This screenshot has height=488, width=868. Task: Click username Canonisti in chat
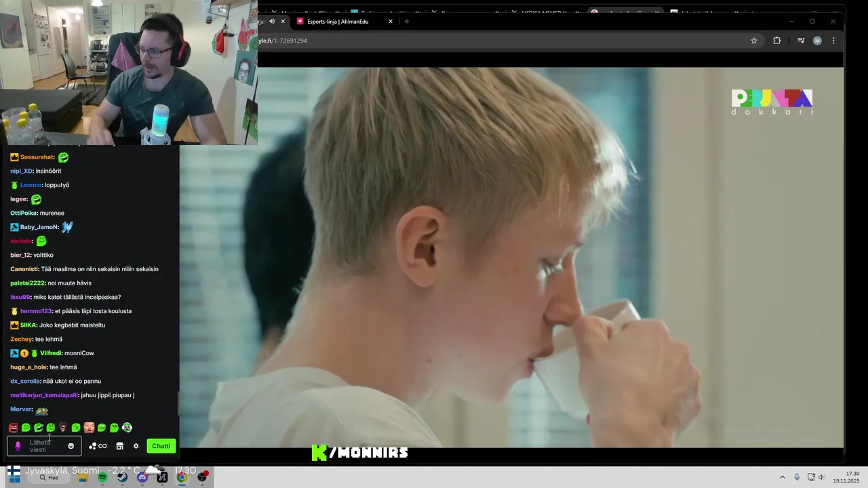[x=24, y=269]
